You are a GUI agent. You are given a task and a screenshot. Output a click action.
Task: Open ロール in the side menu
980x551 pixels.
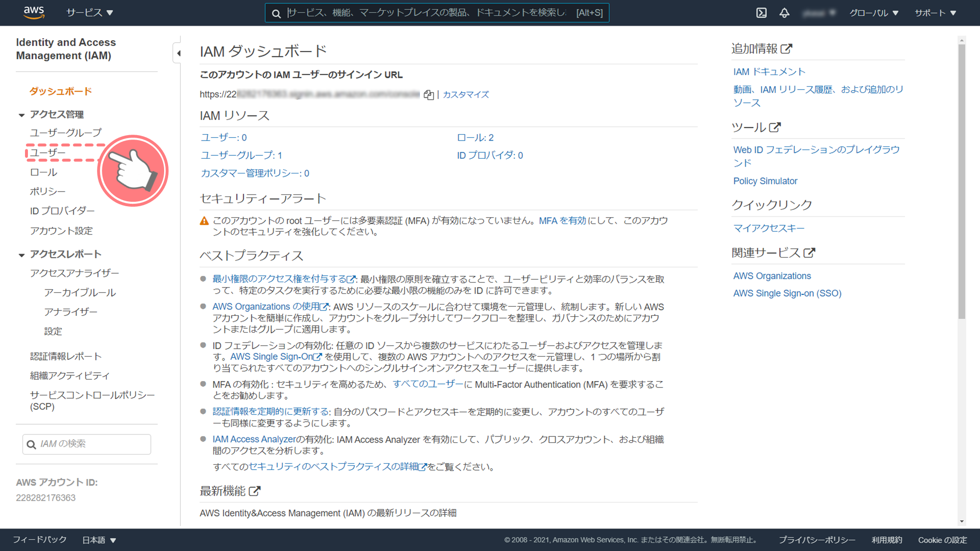(x=44, y=172)
